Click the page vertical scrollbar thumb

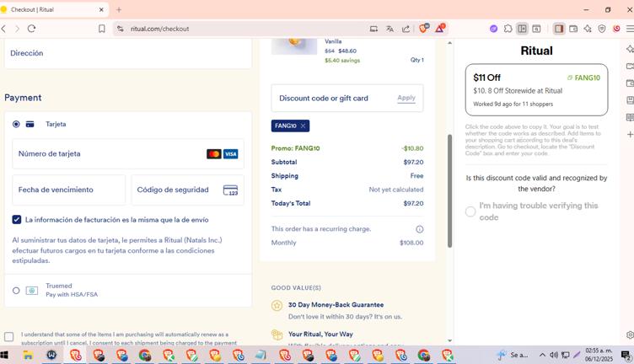[x=449, y=190]
